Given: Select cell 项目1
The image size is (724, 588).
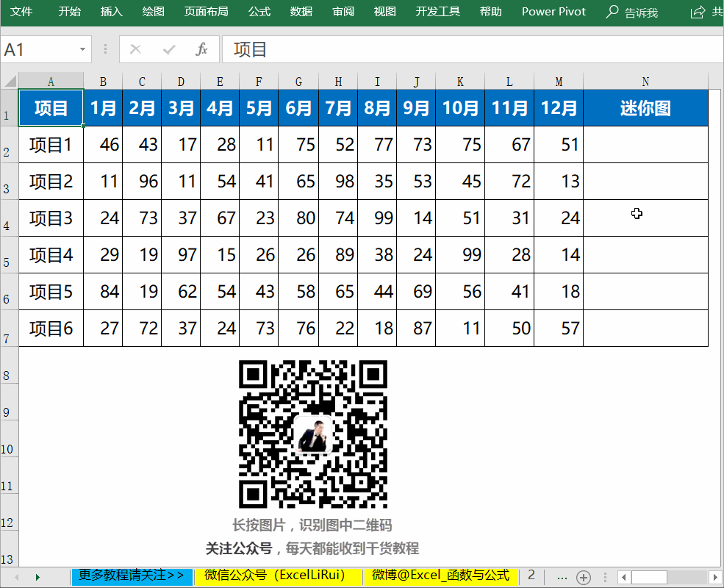Looking at the screenshot, I should (51, 145).
